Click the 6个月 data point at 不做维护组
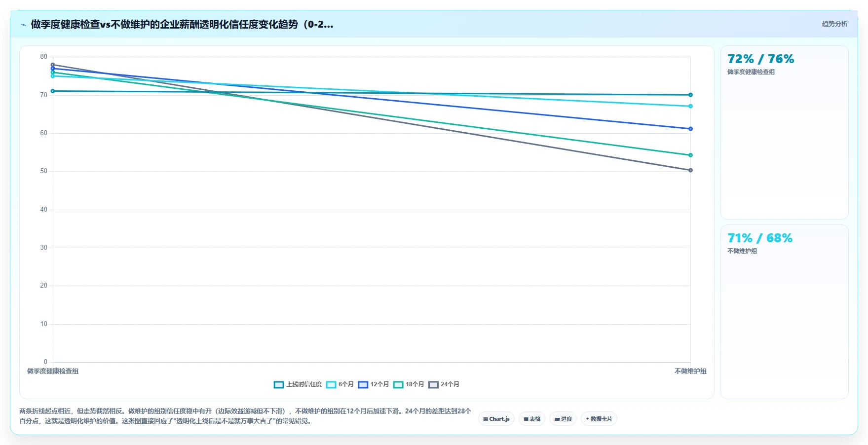The width and height of the screenshot is (868, 445). pyautogui.click(x=690, y=106)
